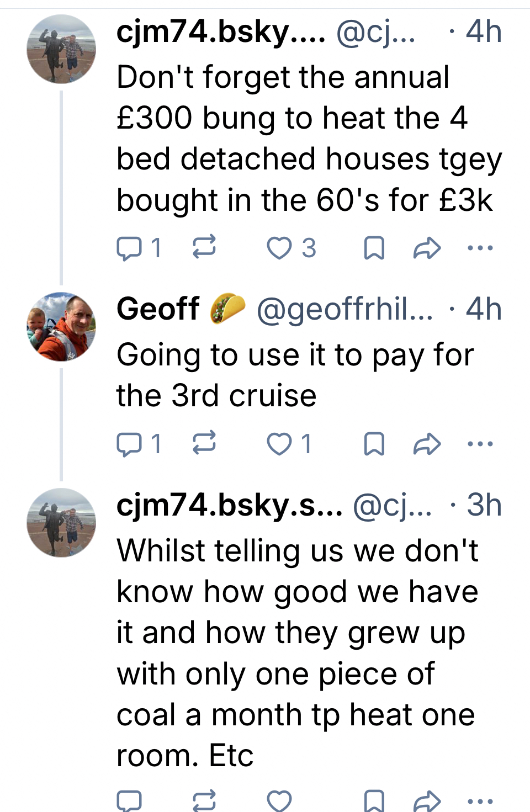
Task: Tap Geoff's profile avatar
Action: tap(61, 327)
